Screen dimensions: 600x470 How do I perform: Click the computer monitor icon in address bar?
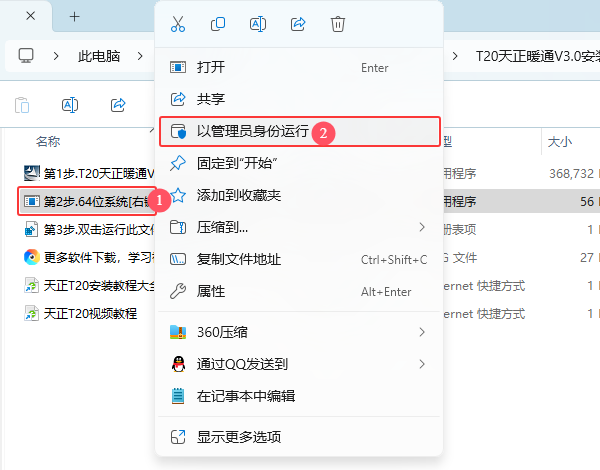[x=26, y=56]
